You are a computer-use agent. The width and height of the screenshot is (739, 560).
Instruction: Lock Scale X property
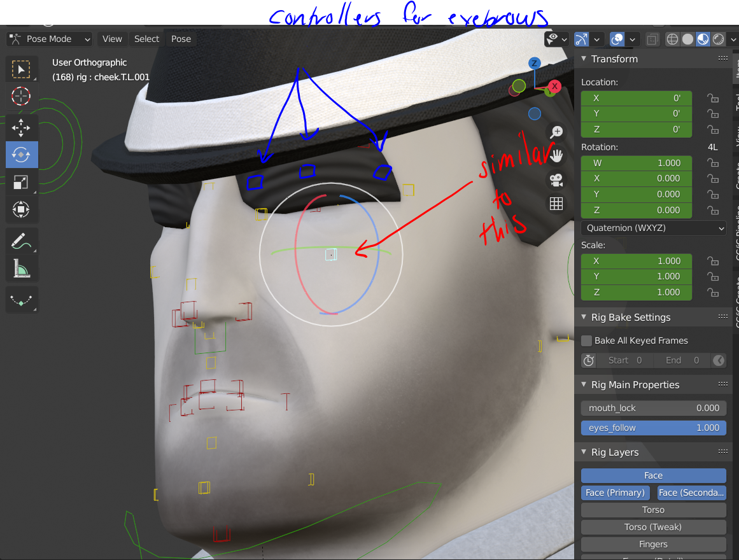pyautogui.click(x=713, y=261)
